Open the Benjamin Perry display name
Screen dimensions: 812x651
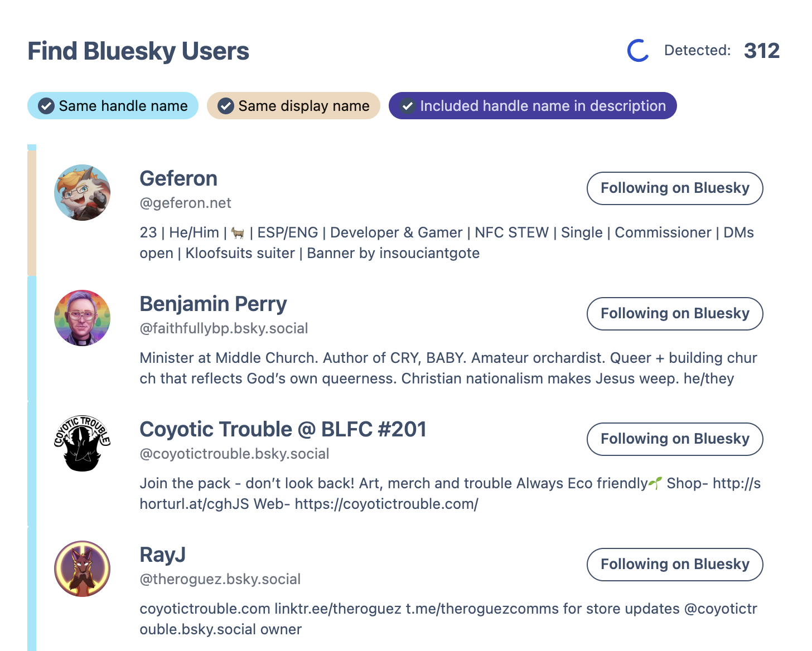[213, 304]
